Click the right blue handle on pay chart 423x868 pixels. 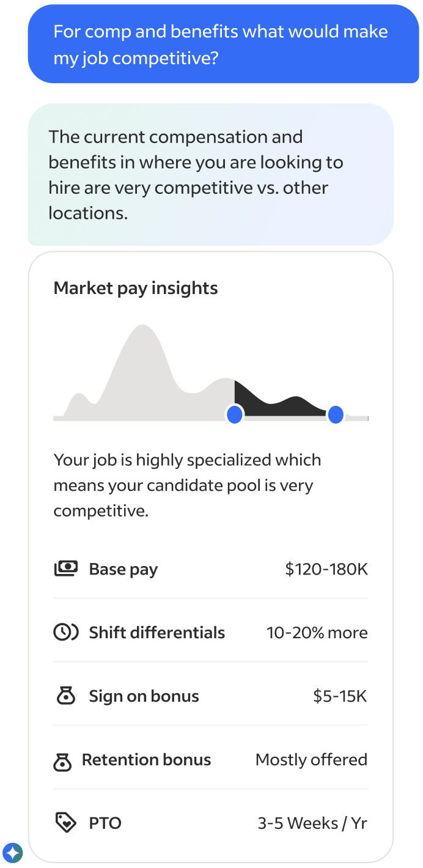pos(336,415)
